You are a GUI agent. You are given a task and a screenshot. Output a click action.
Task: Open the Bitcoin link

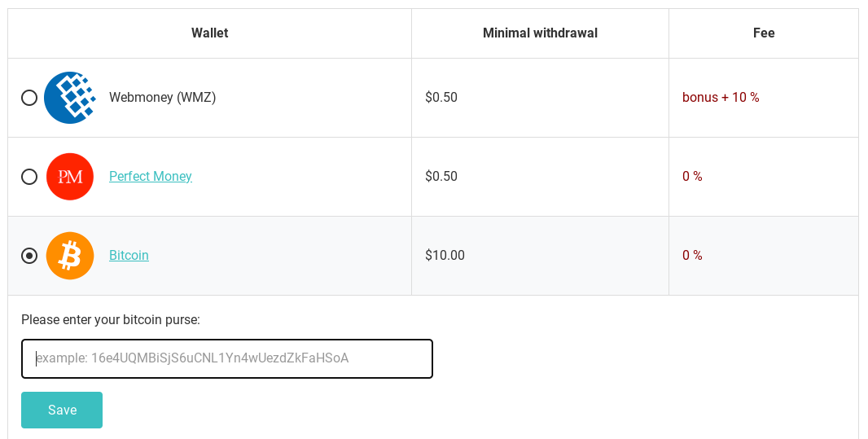[129, 255]
